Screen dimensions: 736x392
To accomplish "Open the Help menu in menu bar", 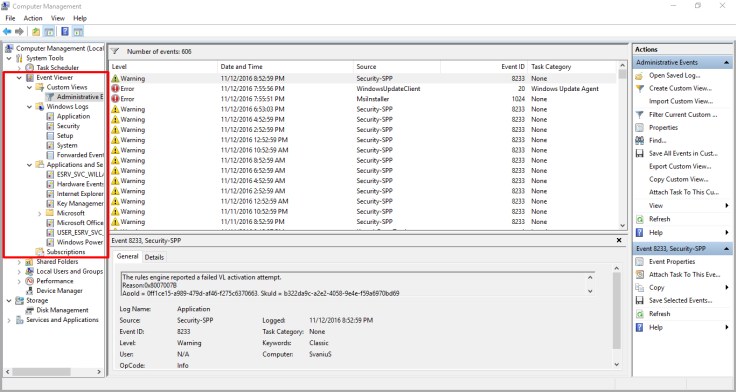I will (80, 18).
